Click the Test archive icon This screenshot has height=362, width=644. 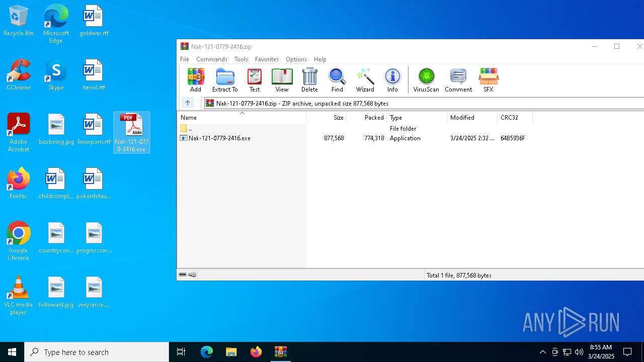(255, 80)
